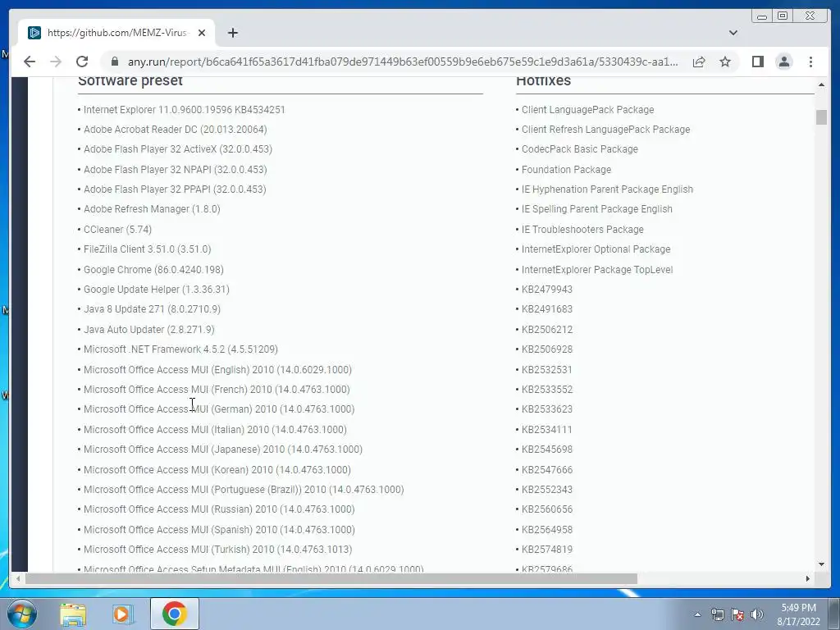Show hidden system tray icons
This screenshot has width=840, height=630.
697,614
